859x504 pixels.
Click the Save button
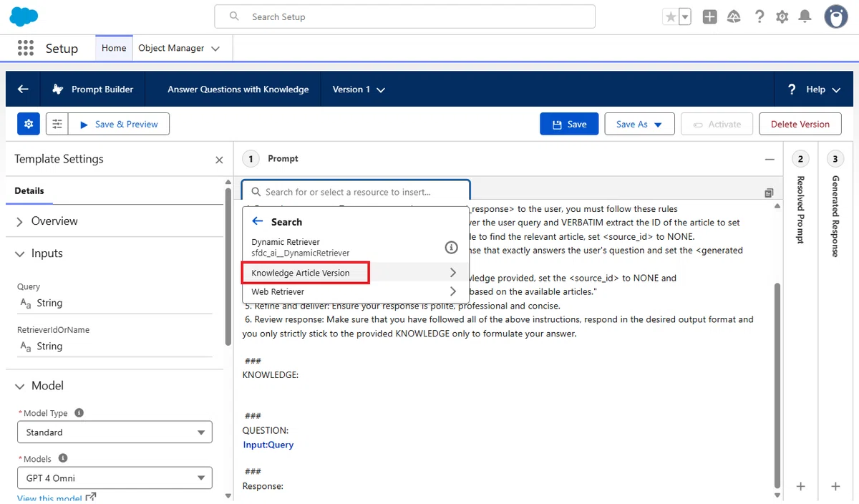(569, 124)
